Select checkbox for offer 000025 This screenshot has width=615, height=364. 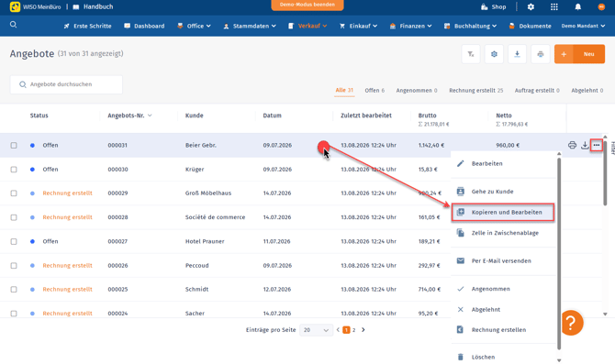(14, 289)
